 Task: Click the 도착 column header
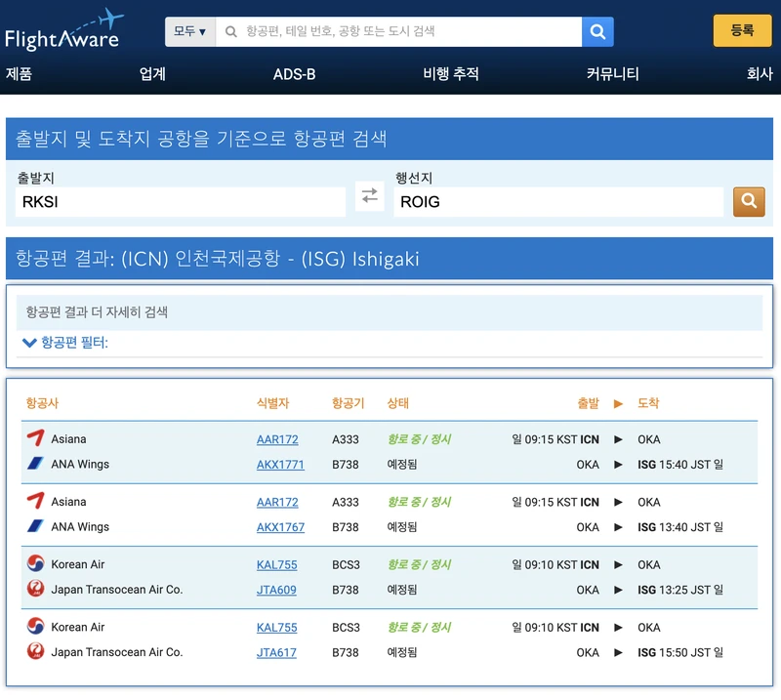click(x=648, y=403)
